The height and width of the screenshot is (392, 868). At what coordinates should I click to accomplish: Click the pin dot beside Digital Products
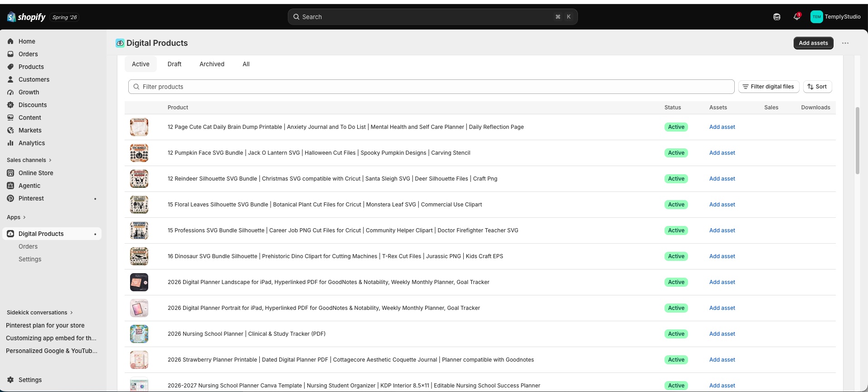[x=95, y=234]
